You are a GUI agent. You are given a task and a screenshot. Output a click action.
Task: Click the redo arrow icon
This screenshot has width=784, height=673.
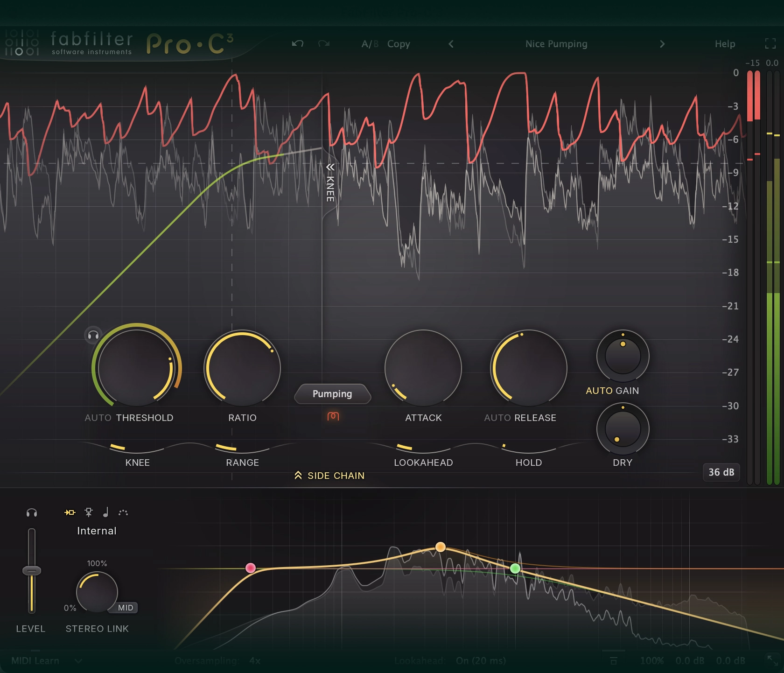pos(324,44)
